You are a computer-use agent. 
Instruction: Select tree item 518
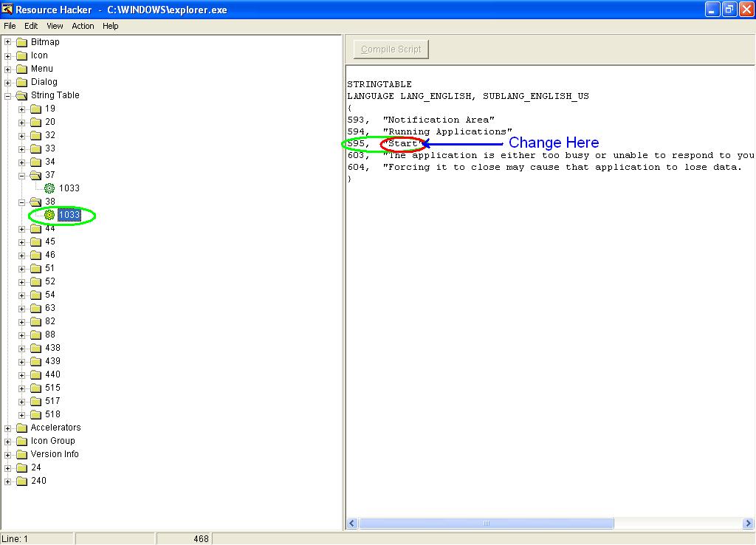tap(52, 414)
